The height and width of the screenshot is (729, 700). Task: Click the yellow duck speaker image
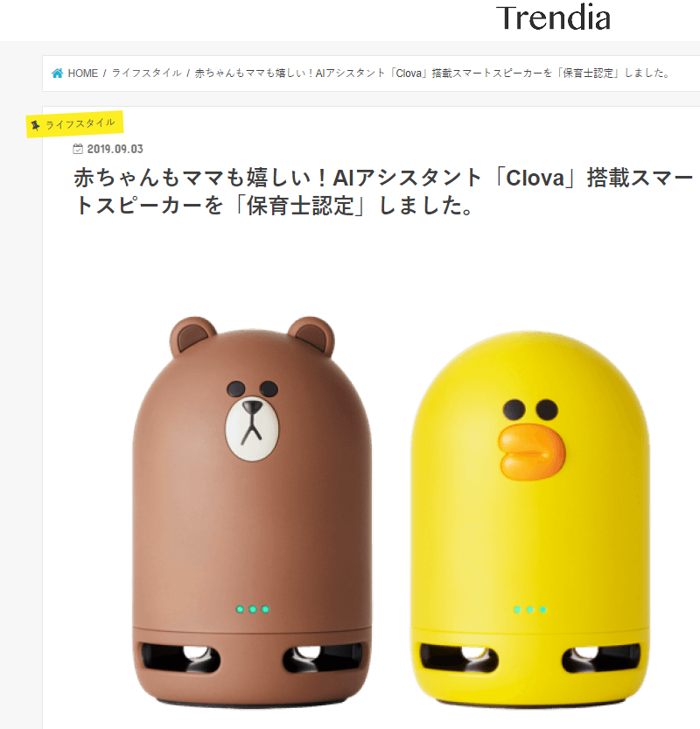click(530, 518)
